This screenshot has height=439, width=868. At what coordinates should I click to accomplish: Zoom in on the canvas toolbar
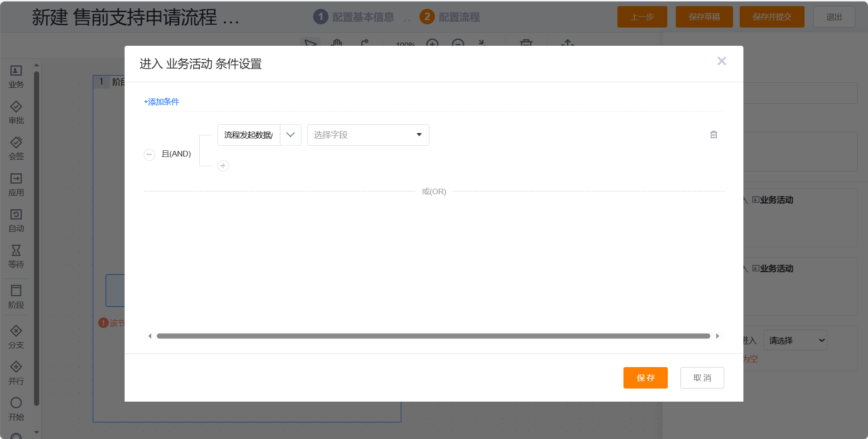[x=433, y=43]
